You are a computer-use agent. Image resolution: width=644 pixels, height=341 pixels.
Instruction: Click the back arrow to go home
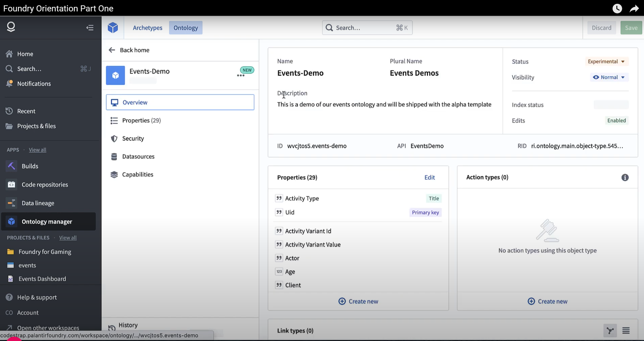(x=112, y=50)
